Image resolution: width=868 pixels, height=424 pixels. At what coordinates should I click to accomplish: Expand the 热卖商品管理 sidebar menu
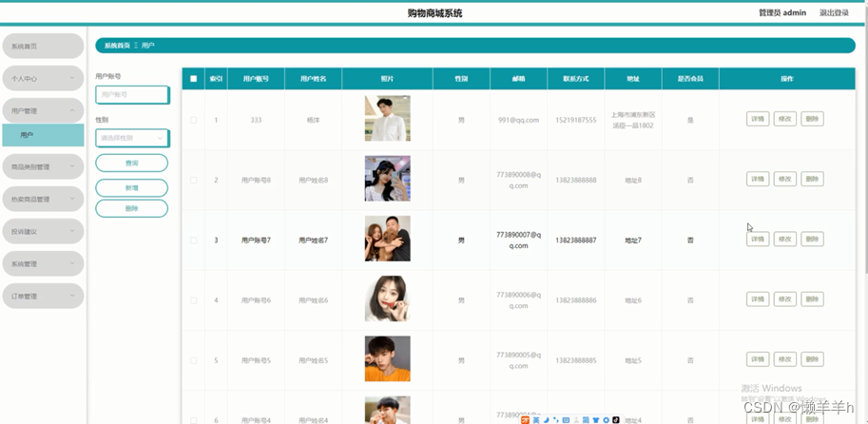pyautogui.click(x=43, y=199)
